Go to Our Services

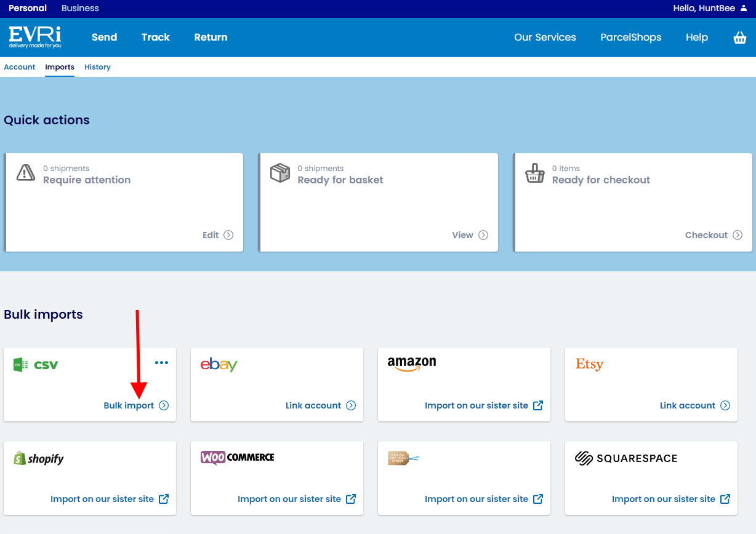coord(545,38)
